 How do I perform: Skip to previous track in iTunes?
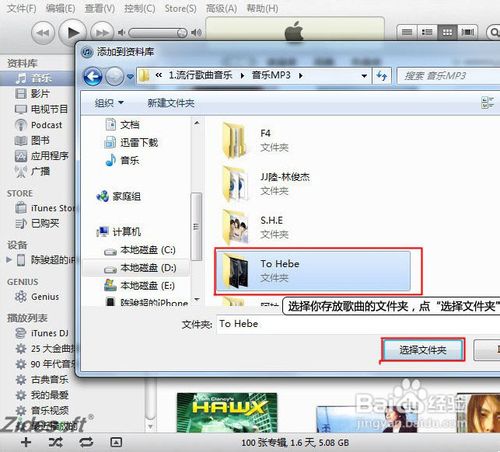tap(43, 33)
